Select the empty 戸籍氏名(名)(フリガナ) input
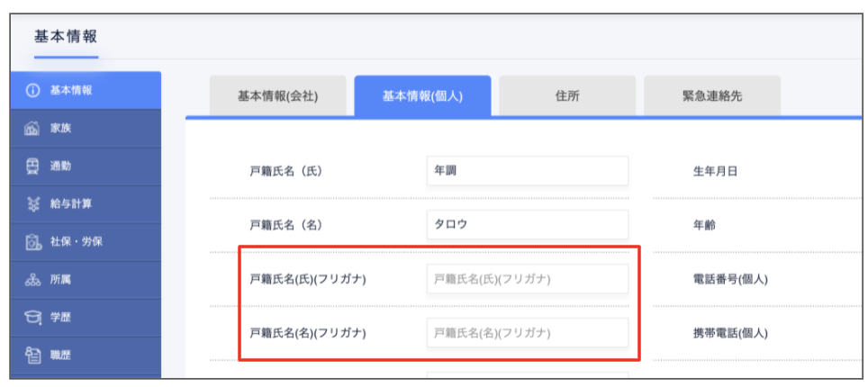 click(x=527, y=332)
